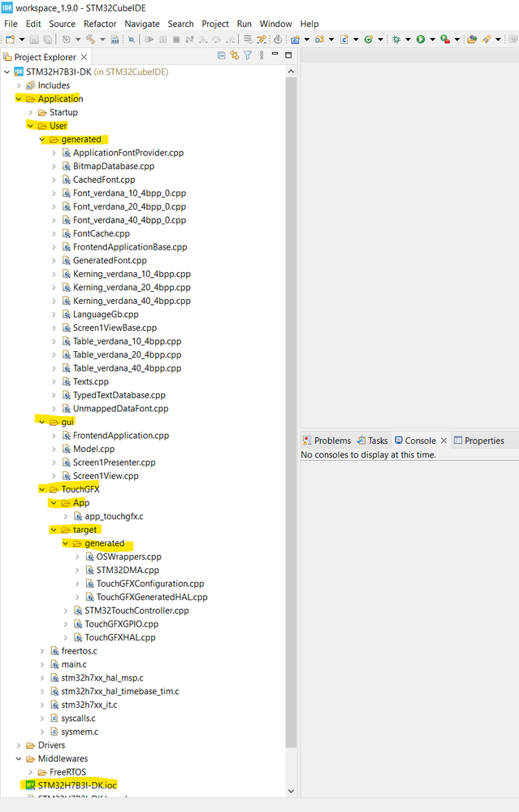This screenshot has width=519, height=812.
Task: Select Model.cpp in the tree
Action: (x=93, y=449)
